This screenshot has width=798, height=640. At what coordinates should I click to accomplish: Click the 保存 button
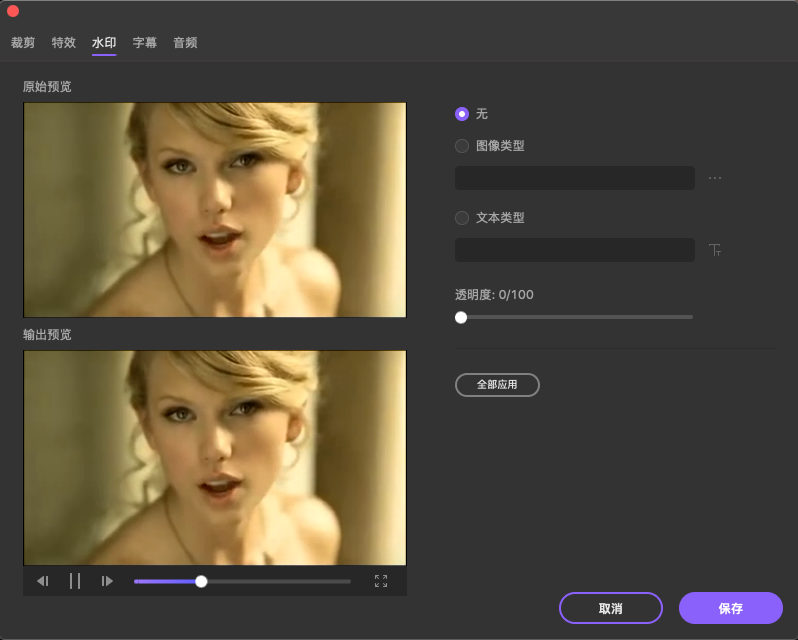click(730, 608)
